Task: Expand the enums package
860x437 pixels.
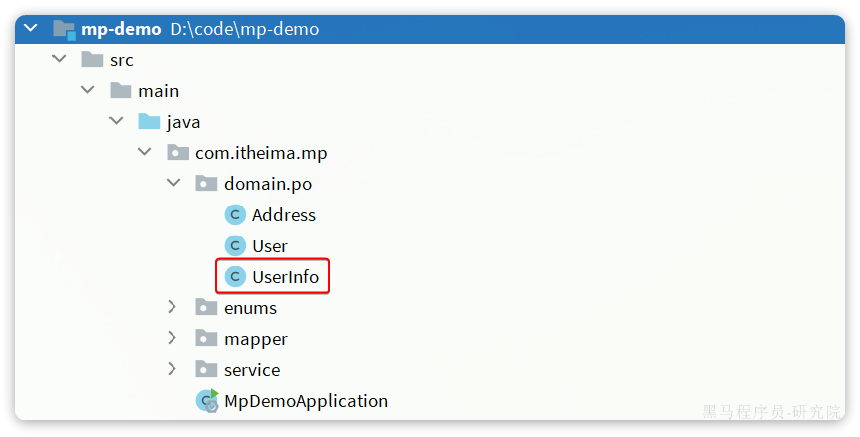Action: coord(173,308)
